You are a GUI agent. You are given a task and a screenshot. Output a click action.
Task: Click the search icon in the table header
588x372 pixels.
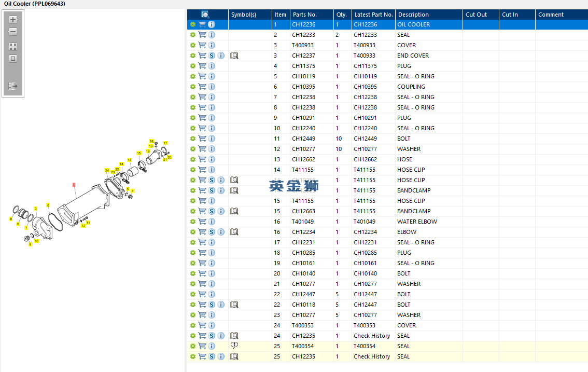205,14
